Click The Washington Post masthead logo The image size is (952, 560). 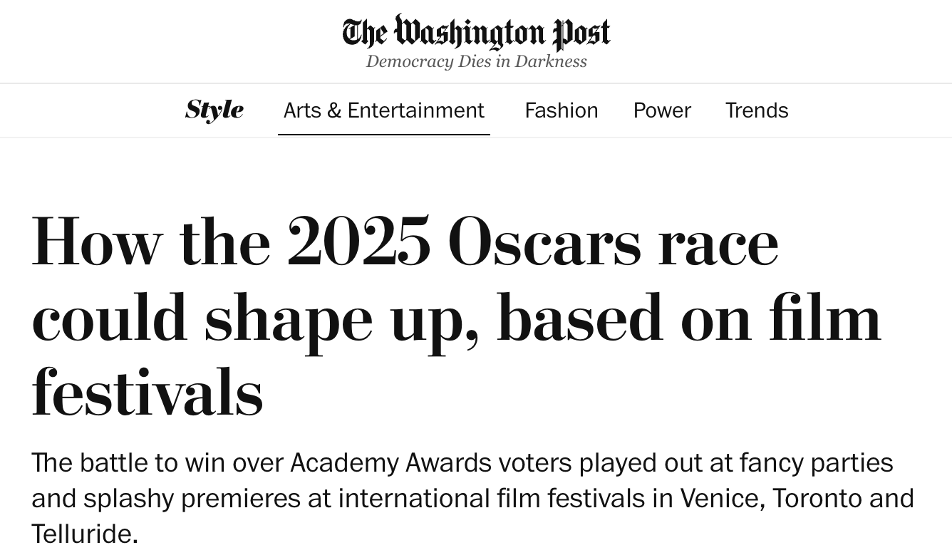pyautogui.click(x=476, y=32)
